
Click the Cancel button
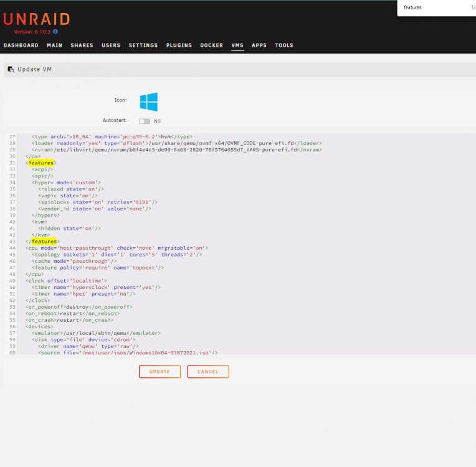tap(208, 371)
